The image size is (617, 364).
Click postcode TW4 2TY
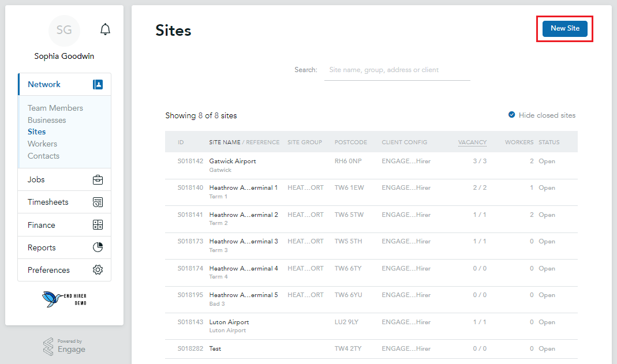348,348
